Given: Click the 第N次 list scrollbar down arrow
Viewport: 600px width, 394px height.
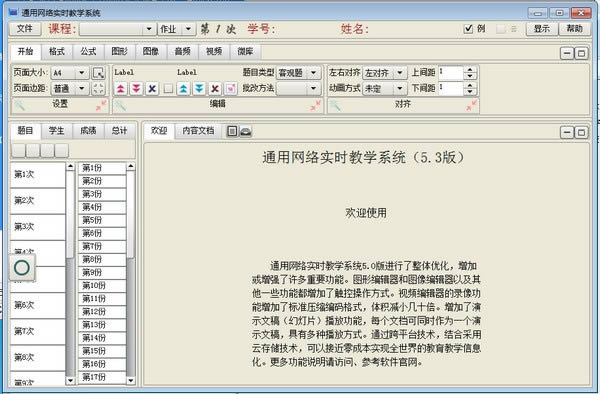Looking at the screenshot, I should tap(70, 381).
